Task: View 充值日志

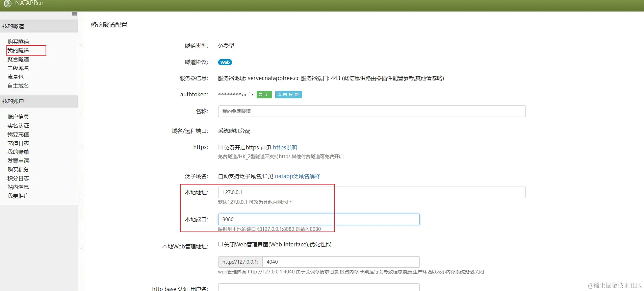Action: pos(18,143)
